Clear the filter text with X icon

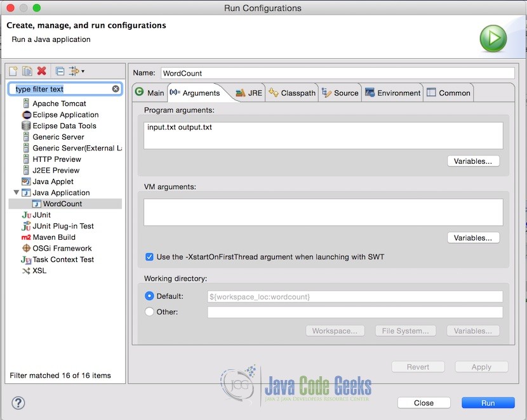116,89
